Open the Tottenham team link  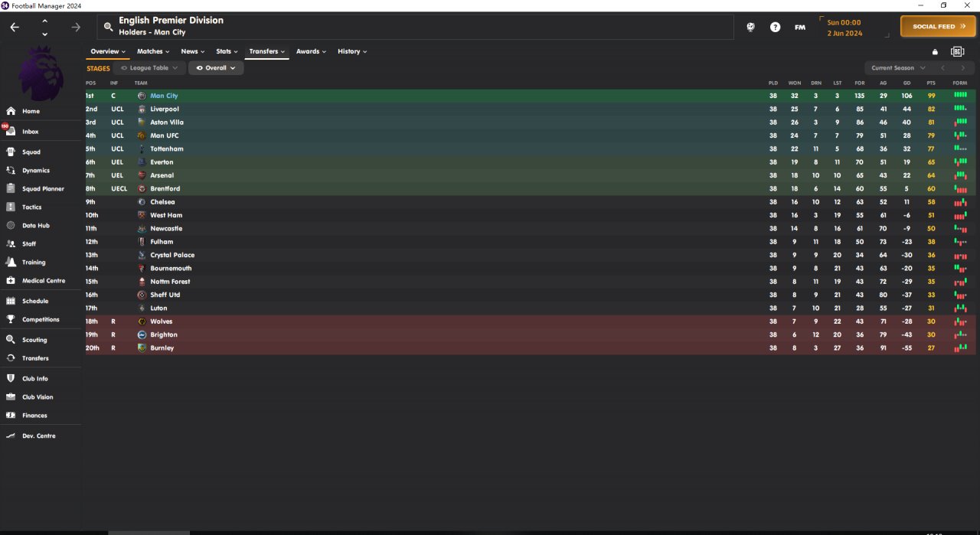(x=167, y=148)
